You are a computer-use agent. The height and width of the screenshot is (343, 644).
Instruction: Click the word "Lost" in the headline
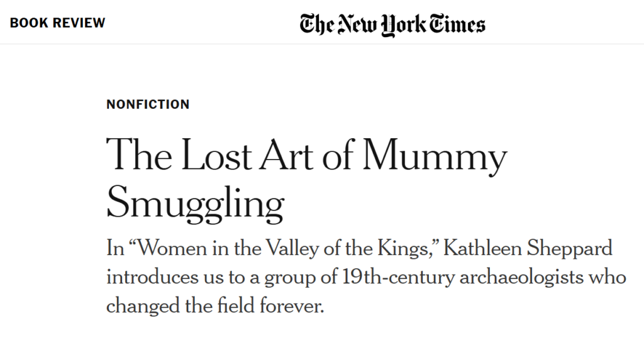tap(216, 154)
